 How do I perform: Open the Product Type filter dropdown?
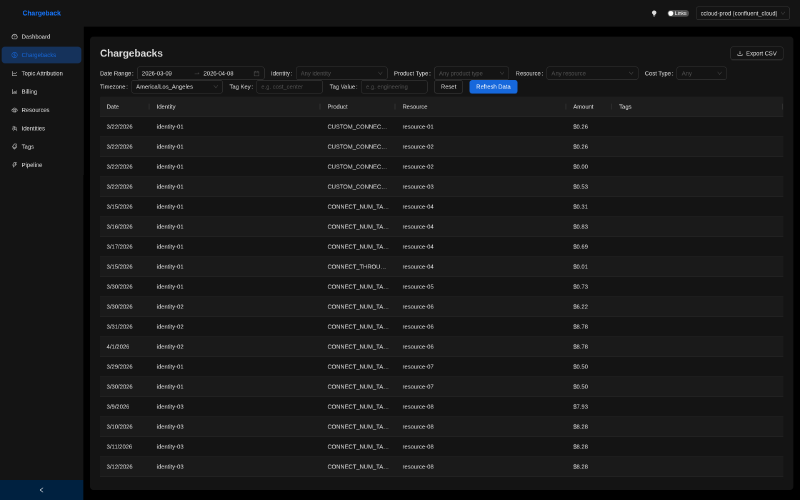[471, 73]
